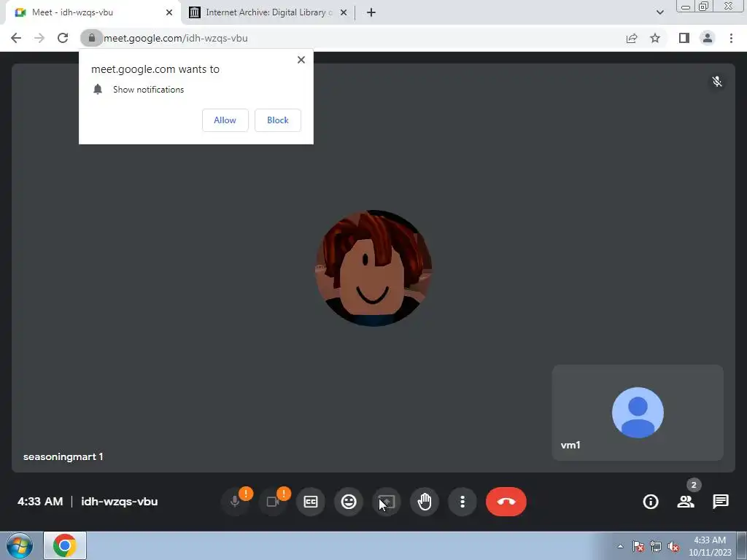Open the Windows Start button

click(x=20, y=545)
